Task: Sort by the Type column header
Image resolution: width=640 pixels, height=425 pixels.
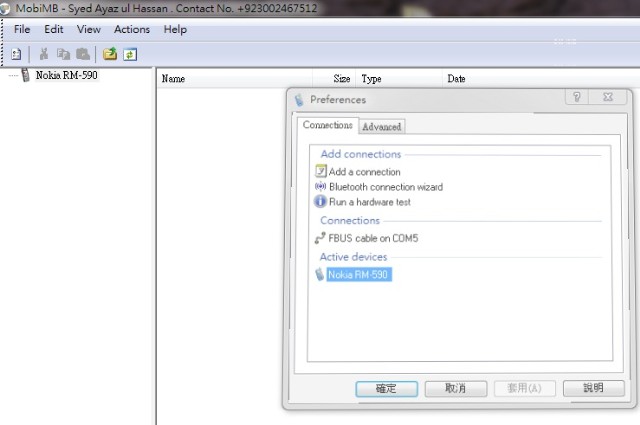Action: (x=399, y=79)
